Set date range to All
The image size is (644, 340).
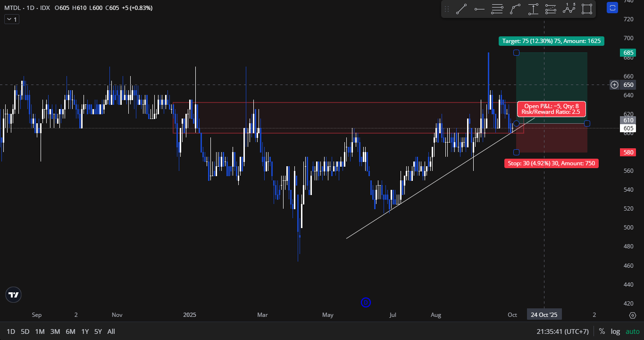pyautogui.click(x=111, y=331)
